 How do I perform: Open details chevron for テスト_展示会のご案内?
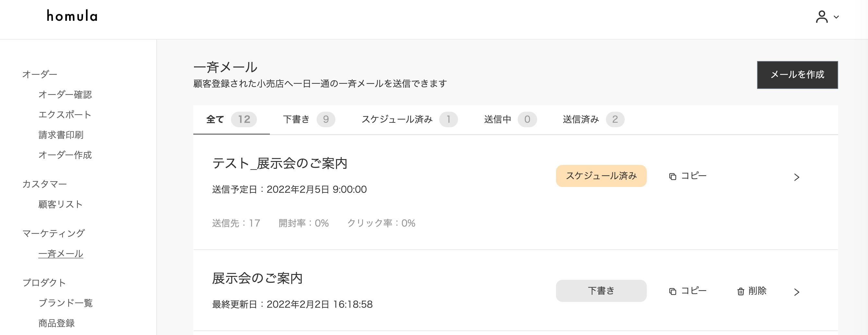pyautogui.click(x=797, y=177)
